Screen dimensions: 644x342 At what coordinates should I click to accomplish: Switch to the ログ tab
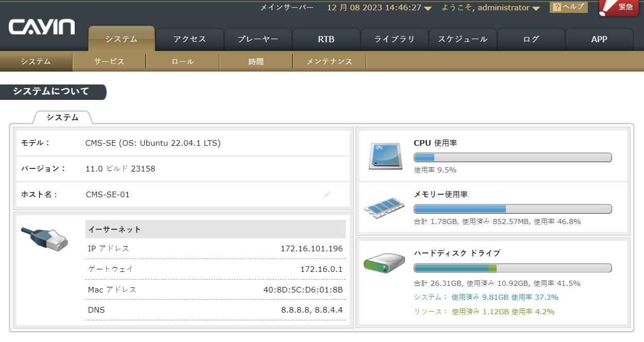(531, 39)
